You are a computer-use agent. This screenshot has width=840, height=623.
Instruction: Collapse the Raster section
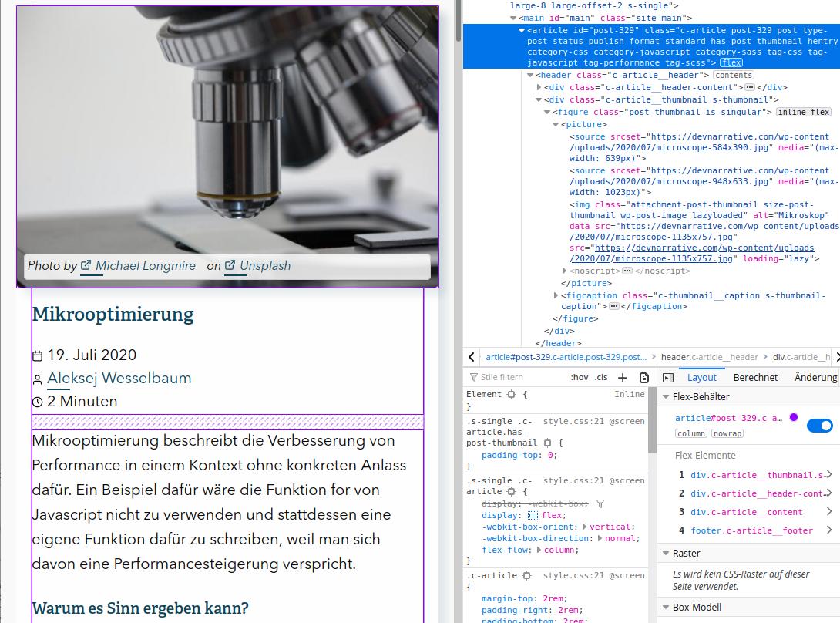[666, 554]
